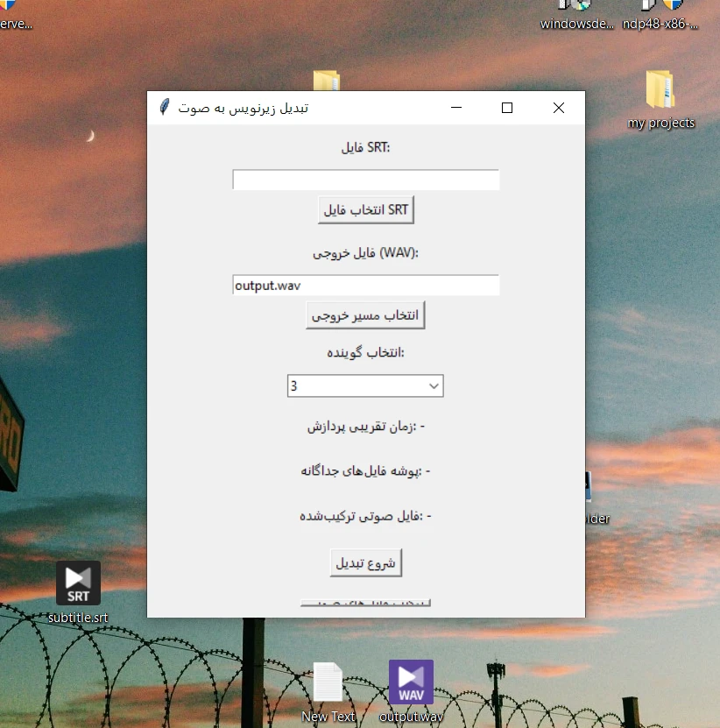Click the window title تبدیل زیرنویس به صوت
The image size is (720, 728).
coord(243,108)
